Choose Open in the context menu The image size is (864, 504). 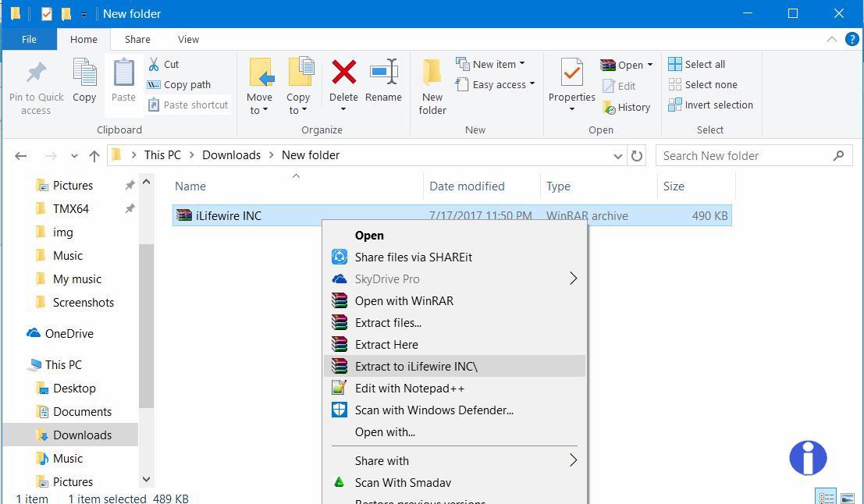455,235
